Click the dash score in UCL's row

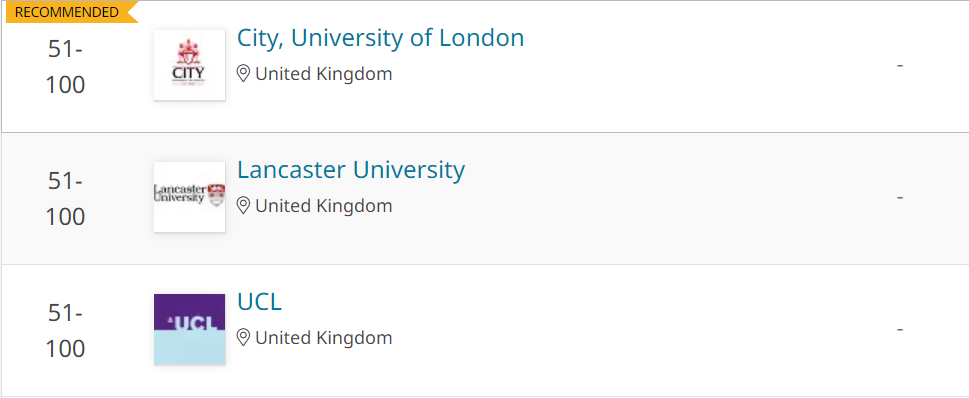tap(900, 329)
